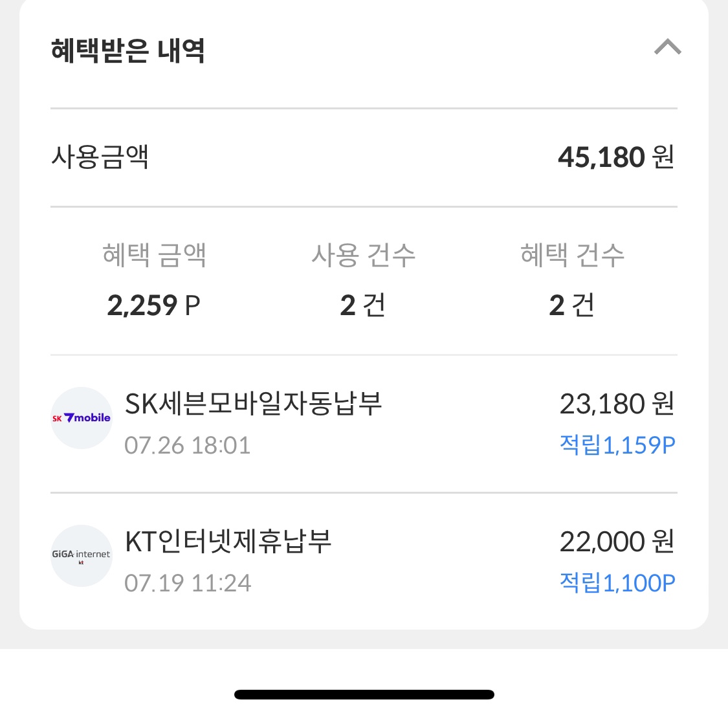Open the KT internet partnership payment icon
Screen dimensions: 728x715
pos(81,556)
